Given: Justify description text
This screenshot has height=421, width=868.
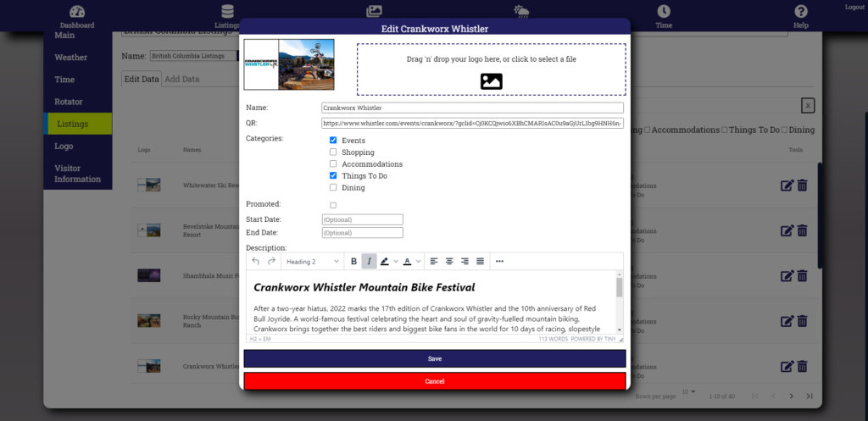Looking at the screenshot, I should pyautogui.click(x=481, y=261).
